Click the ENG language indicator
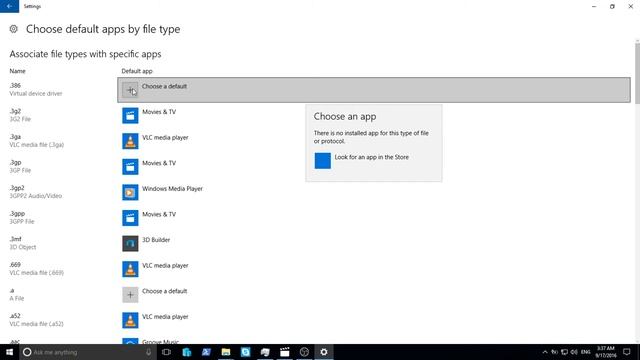Screen dimensions: 640x360 click(585, 352)
